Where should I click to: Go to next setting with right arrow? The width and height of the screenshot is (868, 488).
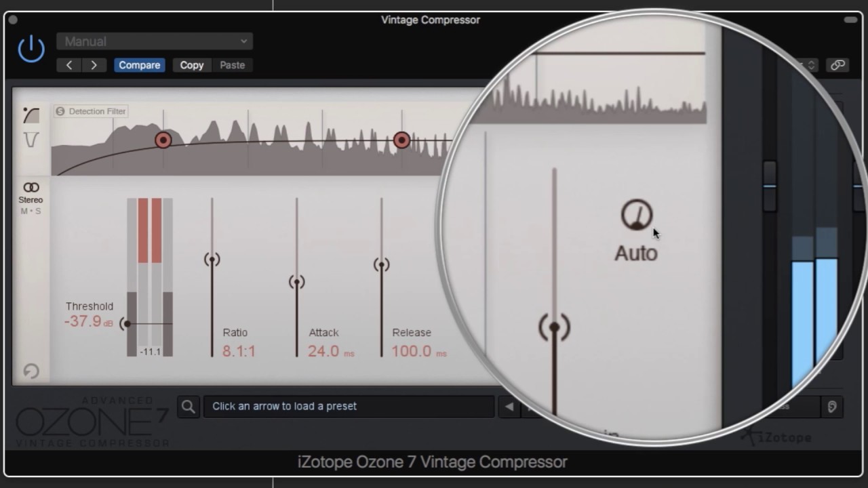94,65
